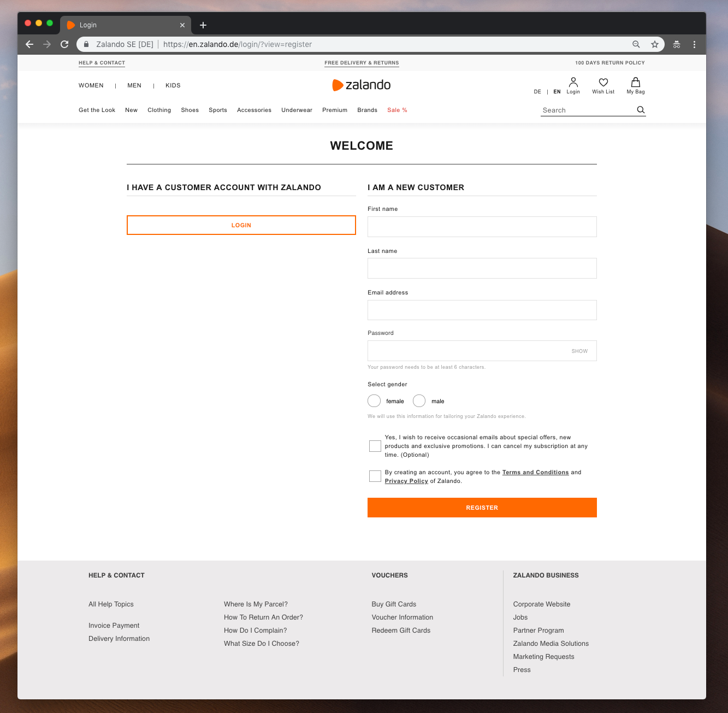728x713 pixels.
Task: Check the Terms and Conditions agreement box
Action: [x=375, y=476]
